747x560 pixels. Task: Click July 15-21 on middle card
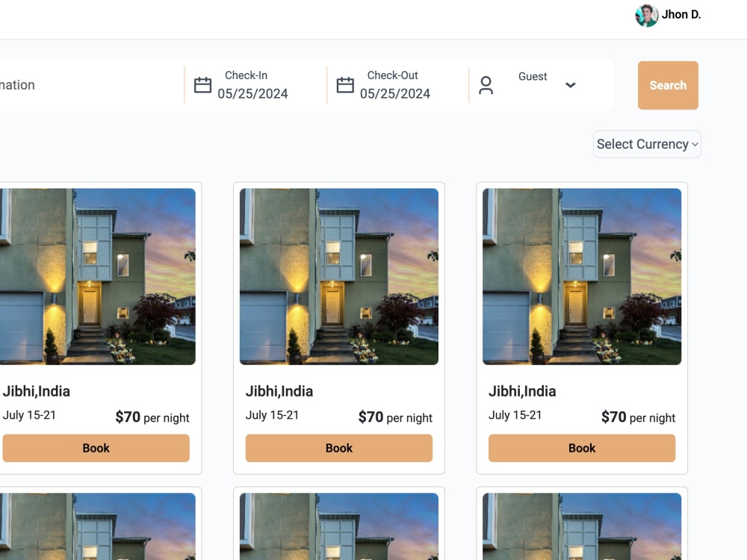[x=272, y=415]
